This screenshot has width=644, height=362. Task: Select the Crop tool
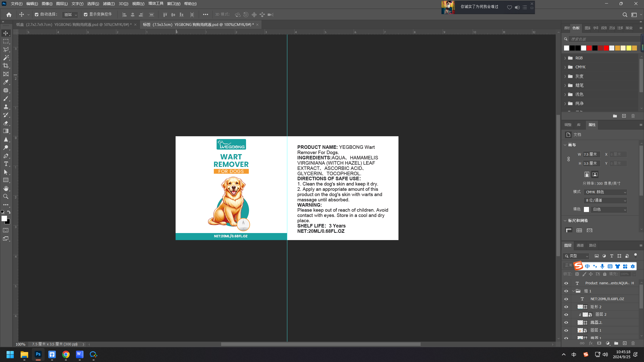coord(6,66)
